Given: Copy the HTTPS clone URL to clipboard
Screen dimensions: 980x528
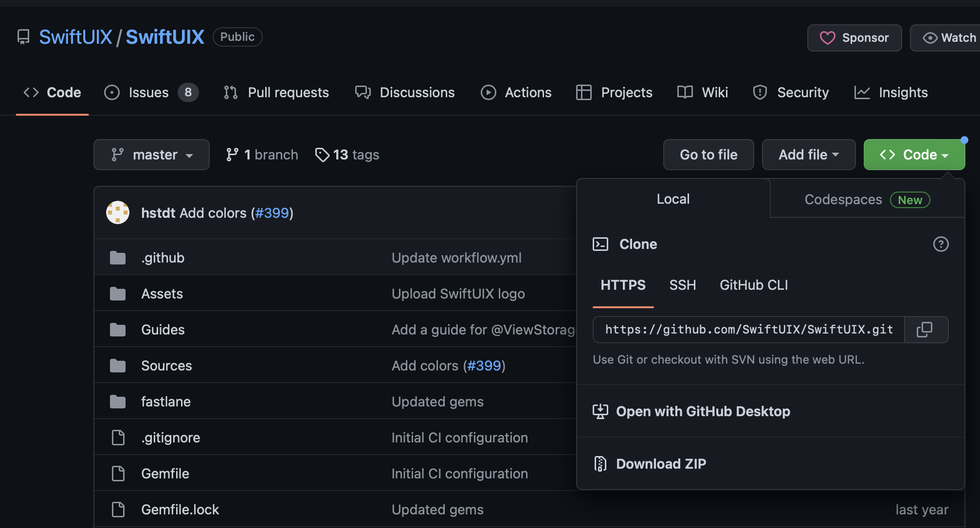Looking at the screenshot, I should tap(925, 330).
